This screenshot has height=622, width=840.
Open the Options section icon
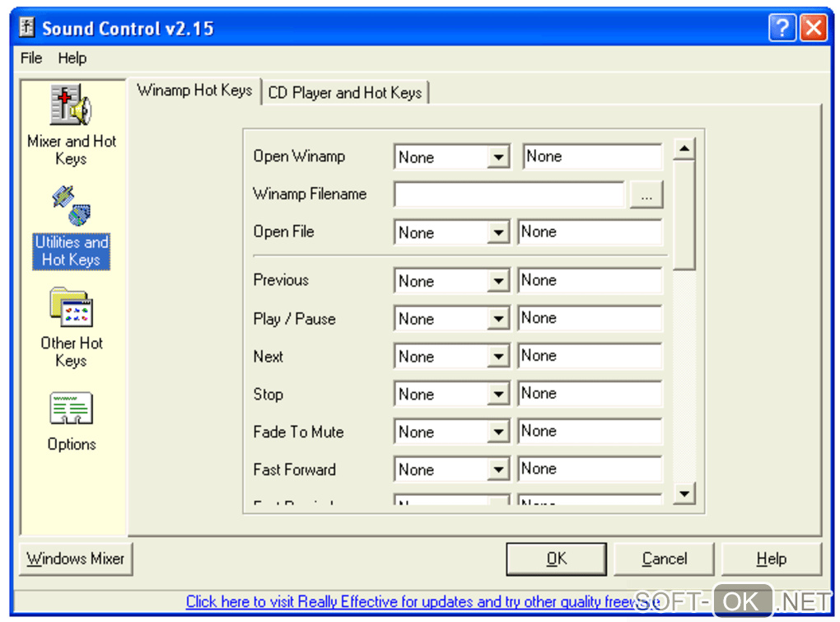(72, 409)
